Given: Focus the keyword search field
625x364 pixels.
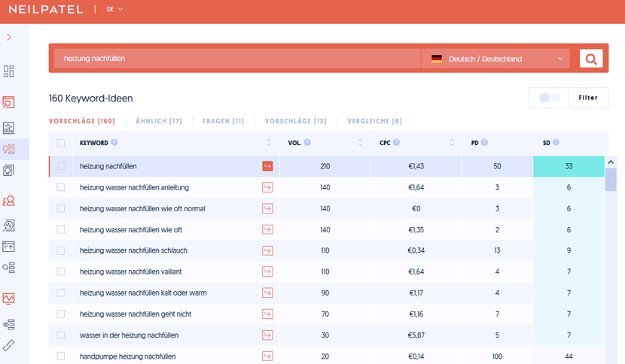Looking at the screenshot, I should click(x=237, y=59).
